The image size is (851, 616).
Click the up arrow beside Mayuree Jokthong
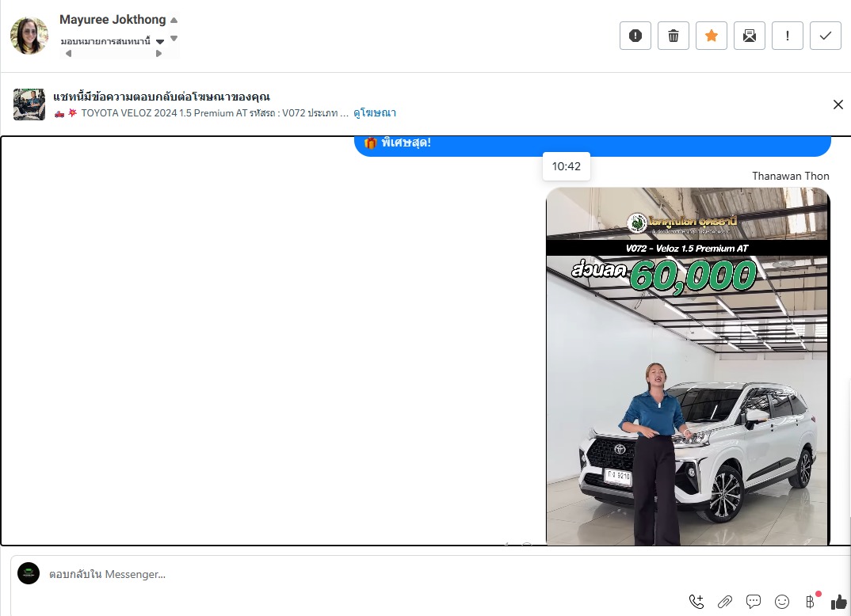click(x=174, y=20)
